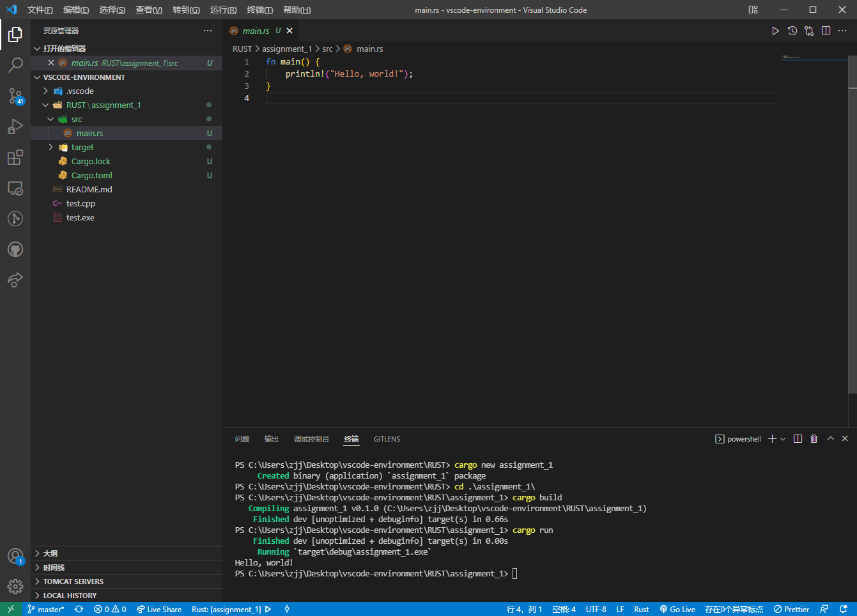Click Go Live in status bar
Viewport: 857px width, 616px height.
677,610
